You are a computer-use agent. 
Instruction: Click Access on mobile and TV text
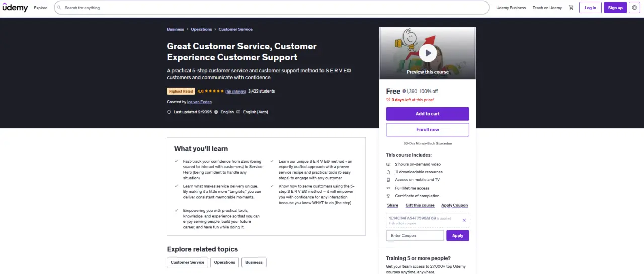pos(418,180)
